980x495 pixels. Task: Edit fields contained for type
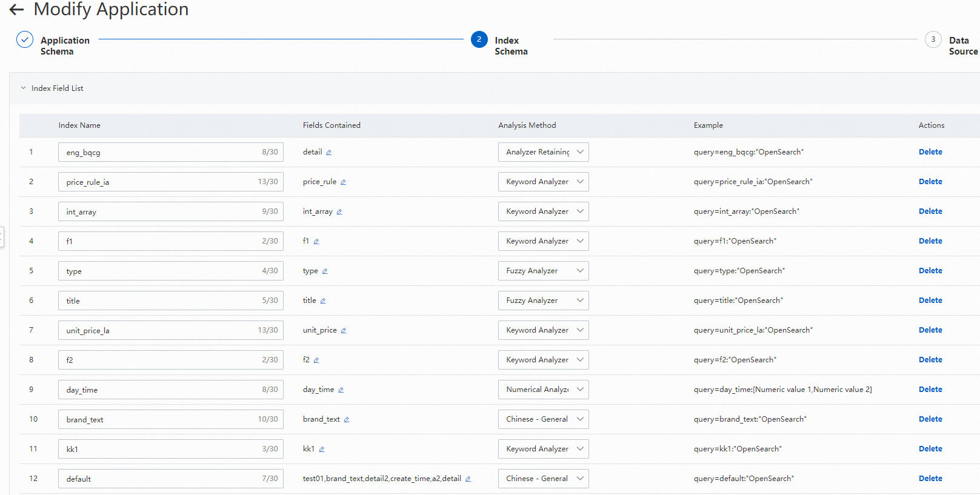325,271
